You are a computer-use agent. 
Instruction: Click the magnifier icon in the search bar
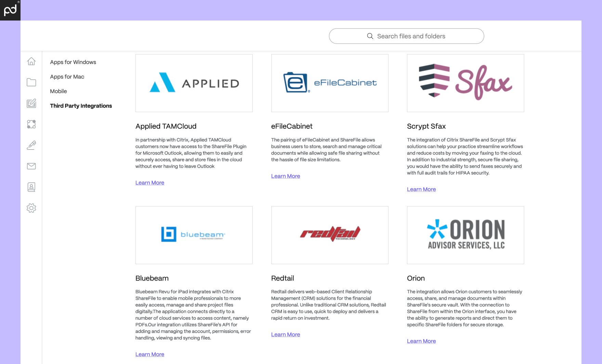pos(370,36)
